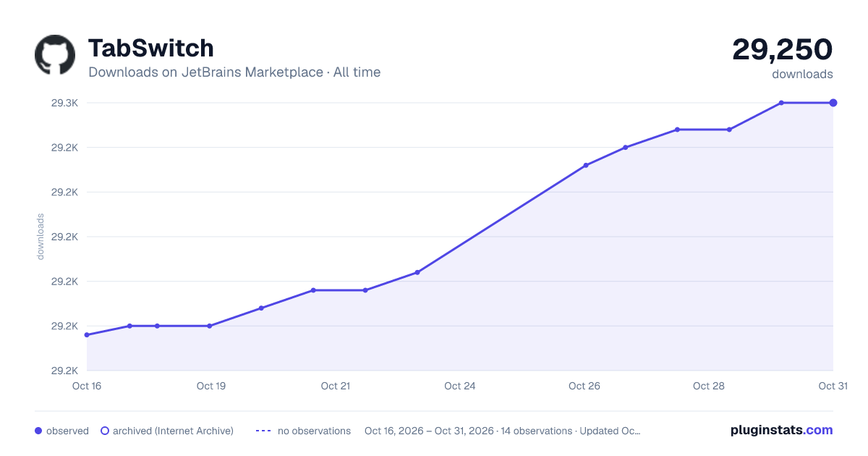Select the large final data point at Oct 31

(833, 103)
